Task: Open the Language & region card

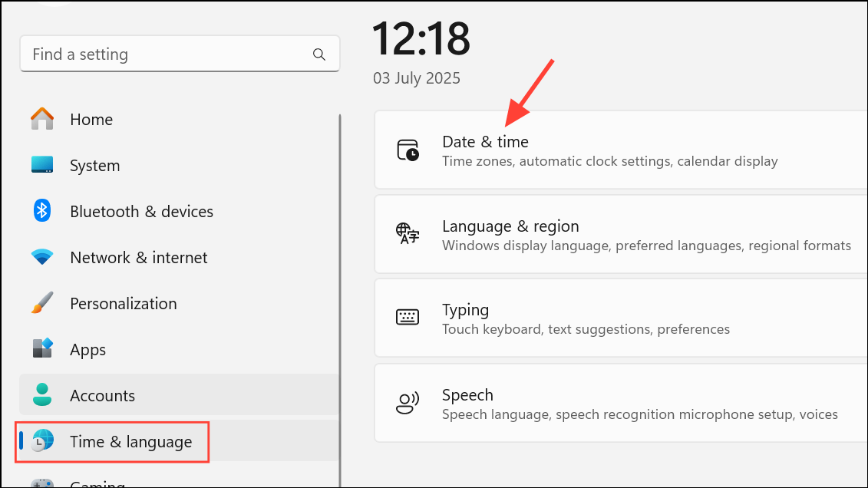Action: (x=621, y=234)
